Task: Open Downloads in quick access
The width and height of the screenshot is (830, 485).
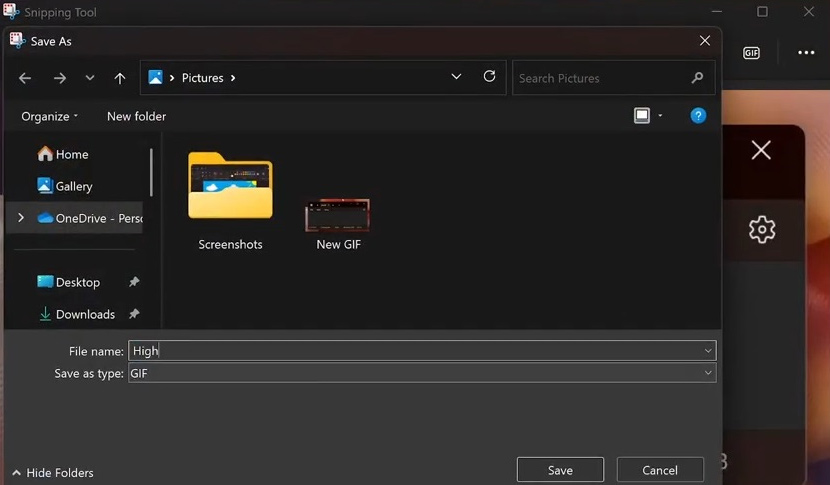Action: tap(77, 314)
